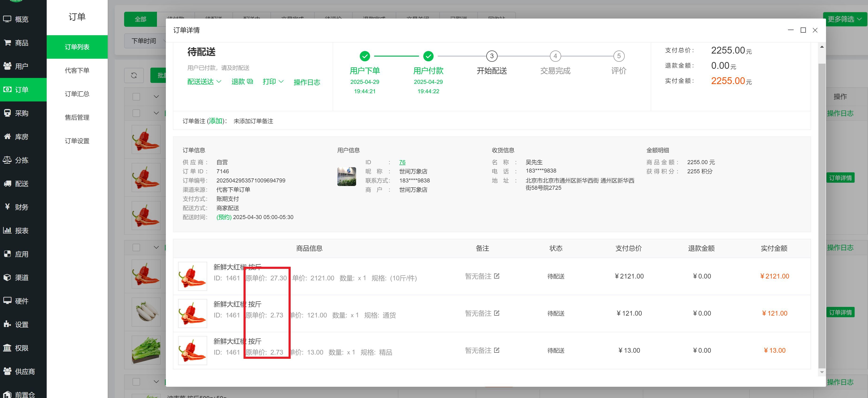The width and height of the screenshot is (868, 398).
Task: Click the 概览 monitor icon in sidebar
Action: (x=7, y=19)
